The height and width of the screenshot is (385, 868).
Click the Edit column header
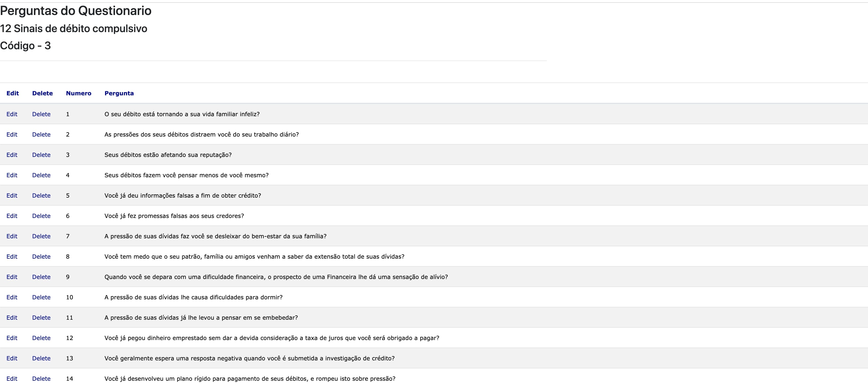[x=13, y=93]
